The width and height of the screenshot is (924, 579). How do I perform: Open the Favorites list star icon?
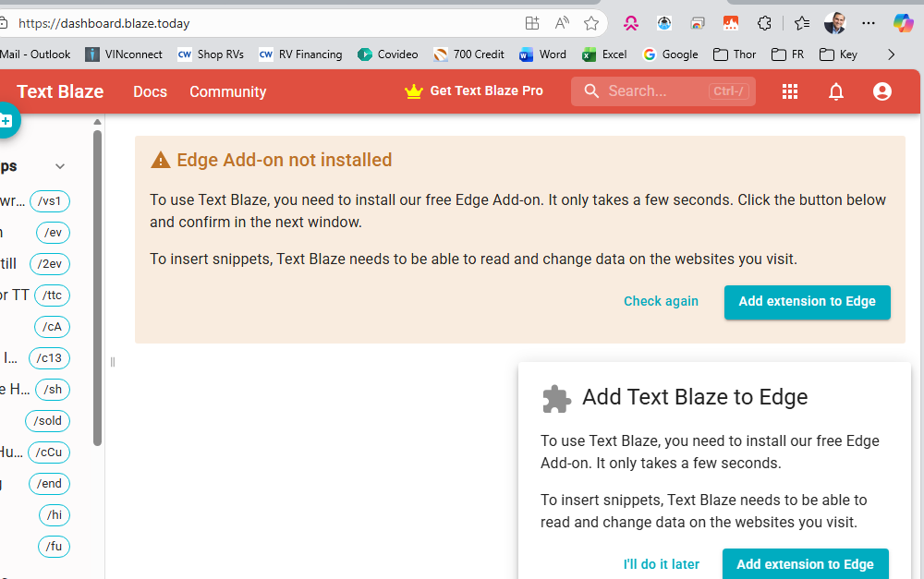point(801,23)
